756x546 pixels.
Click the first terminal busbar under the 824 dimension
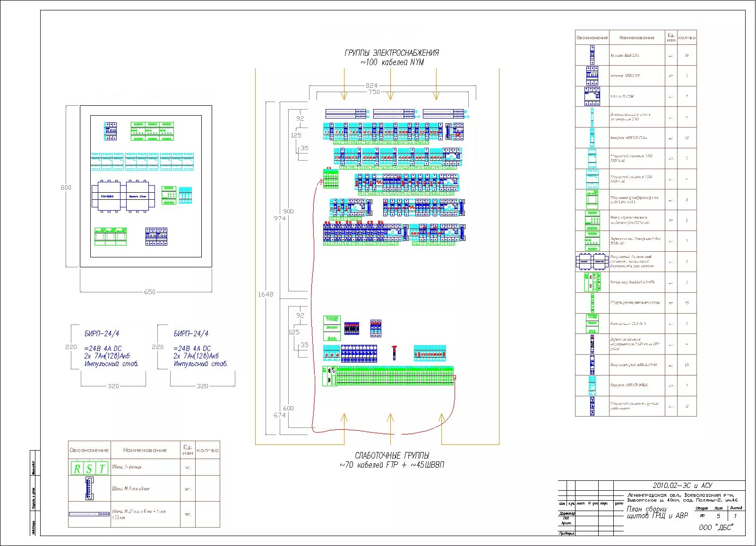click(346, 114)
